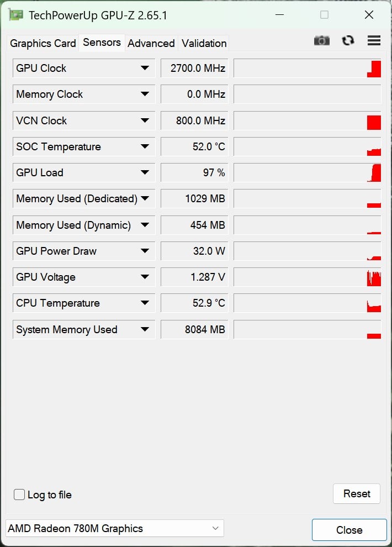Click the GPU-Z app icon in title bar
The width and height of the screenshot is (392, 547).
pyautogui.click(x=15, y=15)
